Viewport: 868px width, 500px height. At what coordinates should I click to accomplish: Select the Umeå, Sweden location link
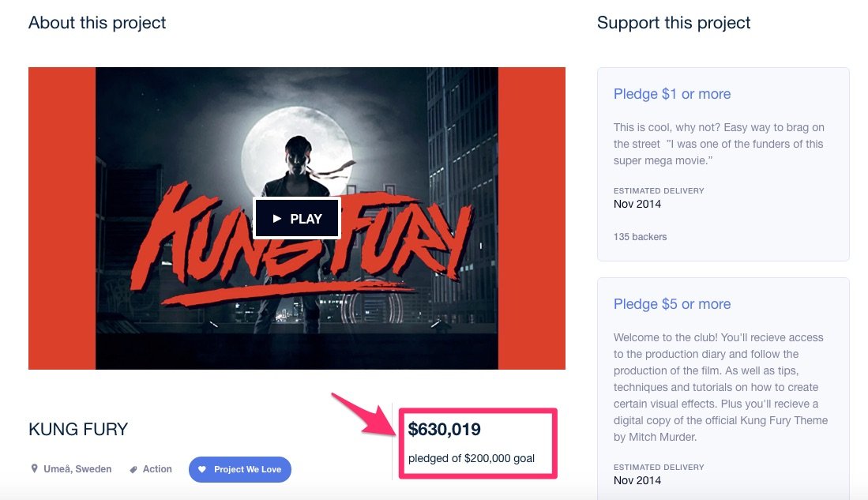click(x=79, y=468)
